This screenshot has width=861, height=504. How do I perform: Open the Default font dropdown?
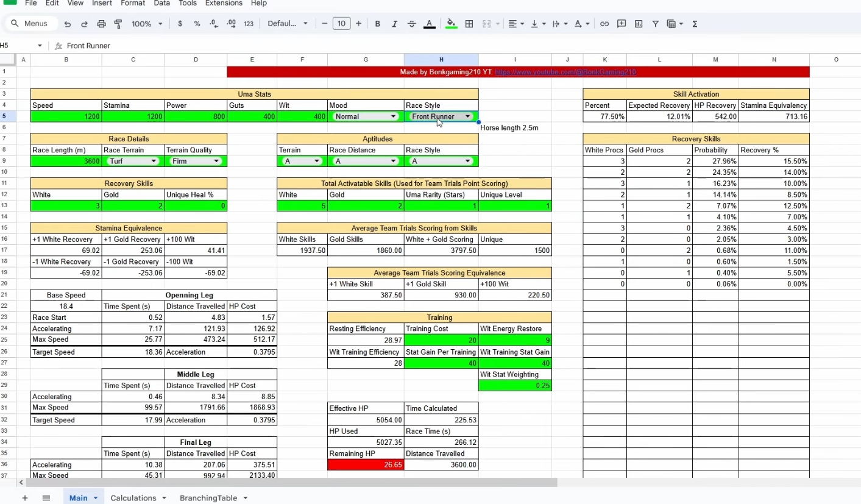288,24
